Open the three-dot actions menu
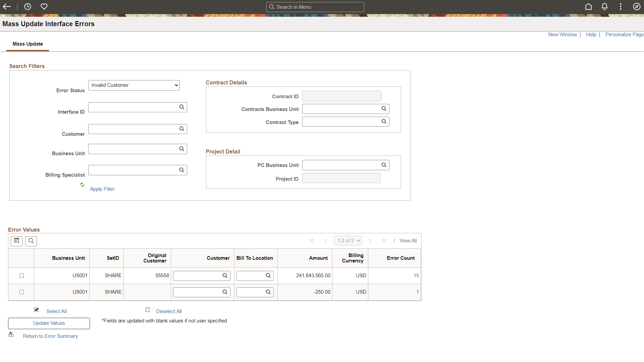This screenshot has height=362, width=644. [x=621, y=7]
